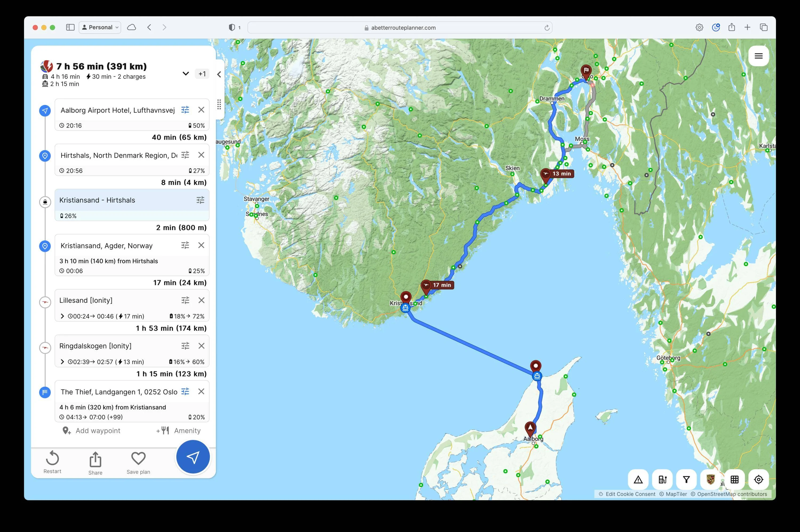This screenshot has width=800, height=532.
Task: Remove Aalborg Airport Hotel waypoint
Action: [x=201, y=110]
